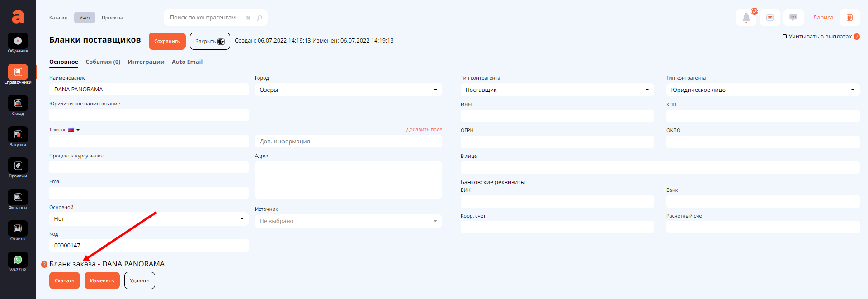Open the phone country flag selector
The width and height of the screenshot is (868, 299).
click(73, 130)
